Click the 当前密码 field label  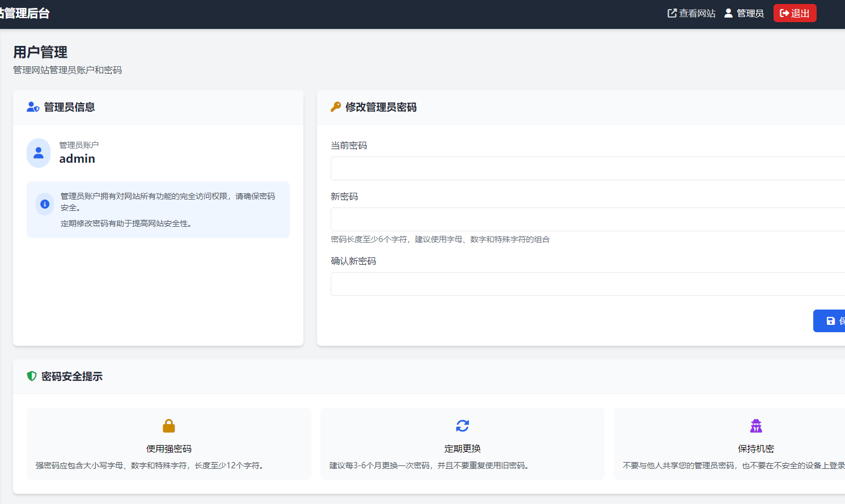coord(349,146)
